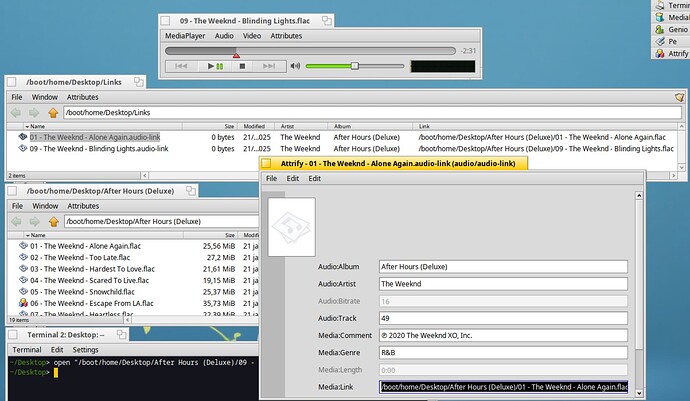
Task: Open Window menu in After Hours window
Action: click(45, 206)
